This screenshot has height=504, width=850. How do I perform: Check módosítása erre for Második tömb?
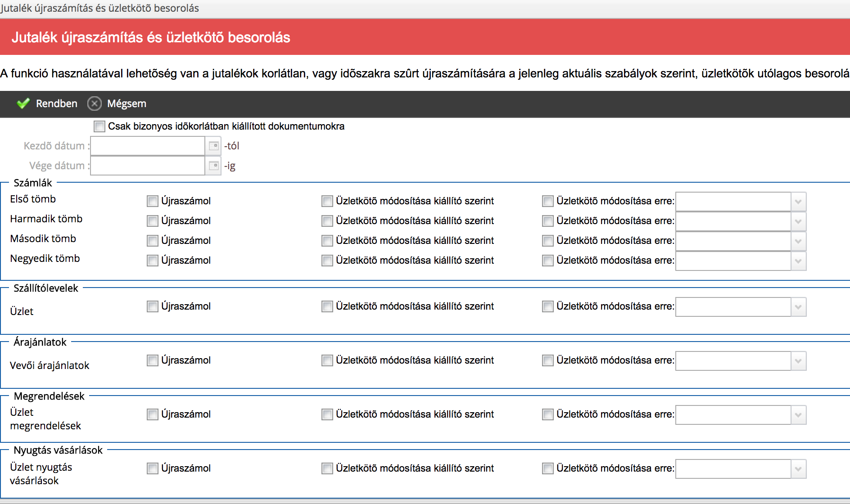coord(548,241)
